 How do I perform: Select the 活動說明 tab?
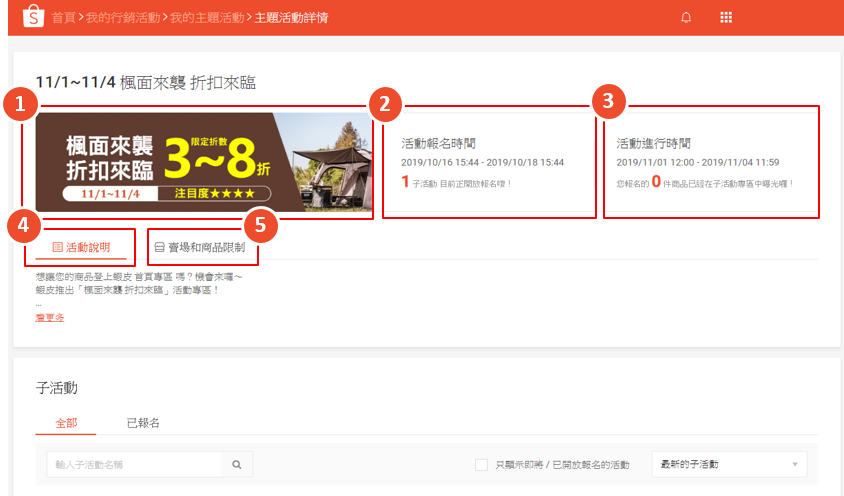(x=87, y=247)
